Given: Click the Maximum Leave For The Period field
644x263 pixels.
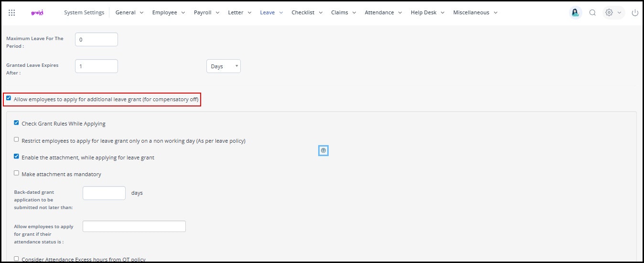Looking at the screenshot, I should [x=97, y=40].
